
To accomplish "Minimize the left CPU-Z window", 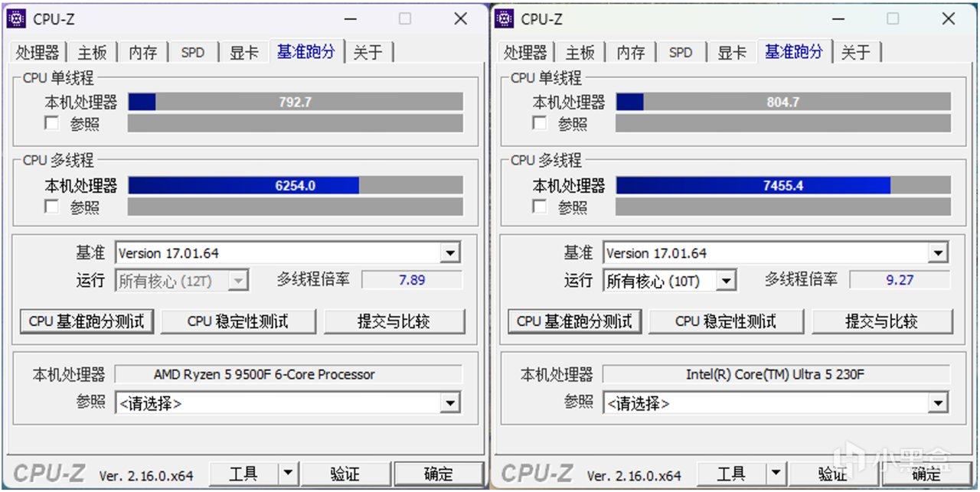I will pos(350,19).
